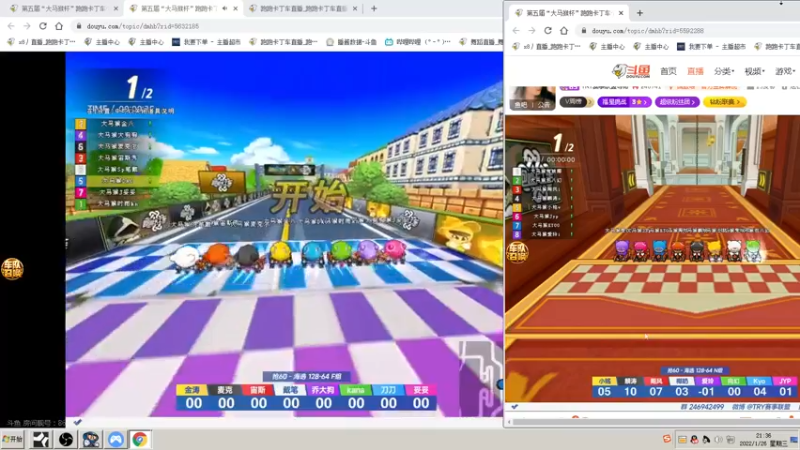800x450 pixels.
Task: Click the right game stream video
Action: click(x=652, y=258)
